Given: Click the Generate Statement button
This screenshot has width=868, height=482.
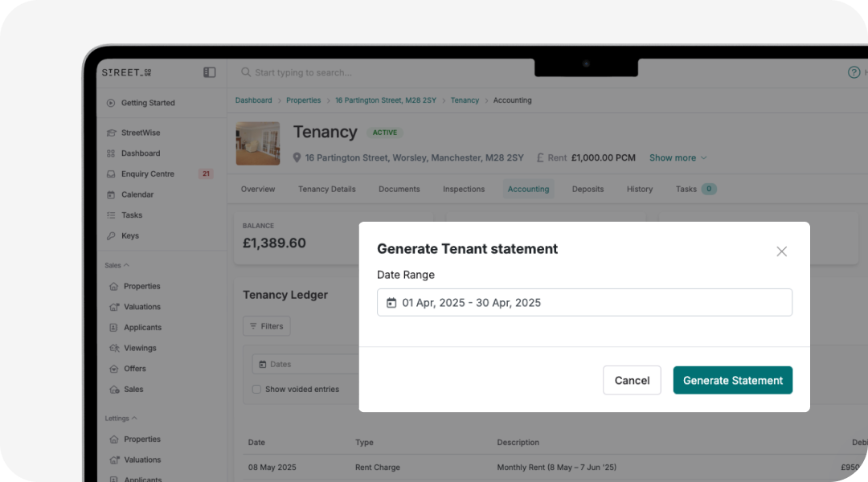Looking at the screenshot, I should (732, 380).
